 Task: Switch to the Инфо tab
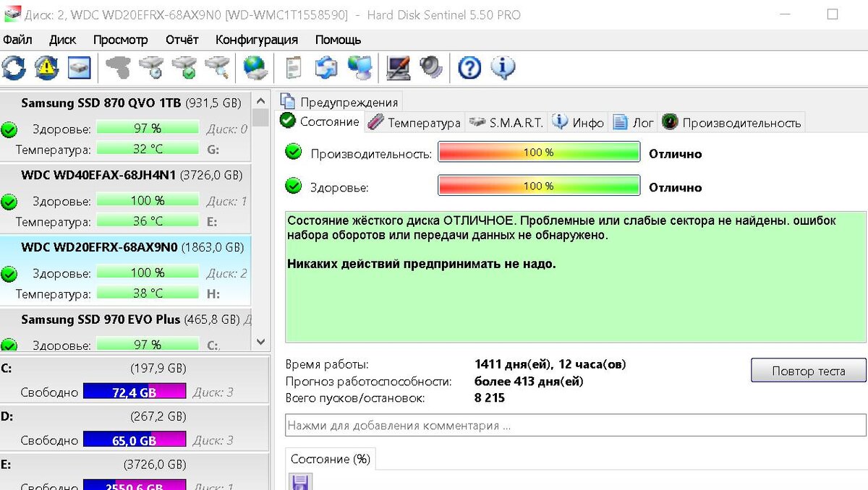[x=579, y=123]
